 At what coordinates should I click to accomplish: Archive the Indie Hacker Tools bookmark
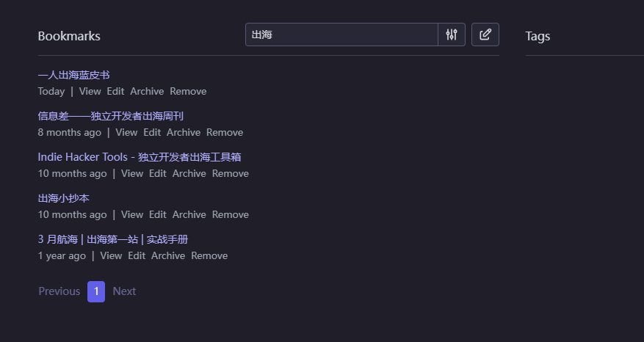(189, 173)
